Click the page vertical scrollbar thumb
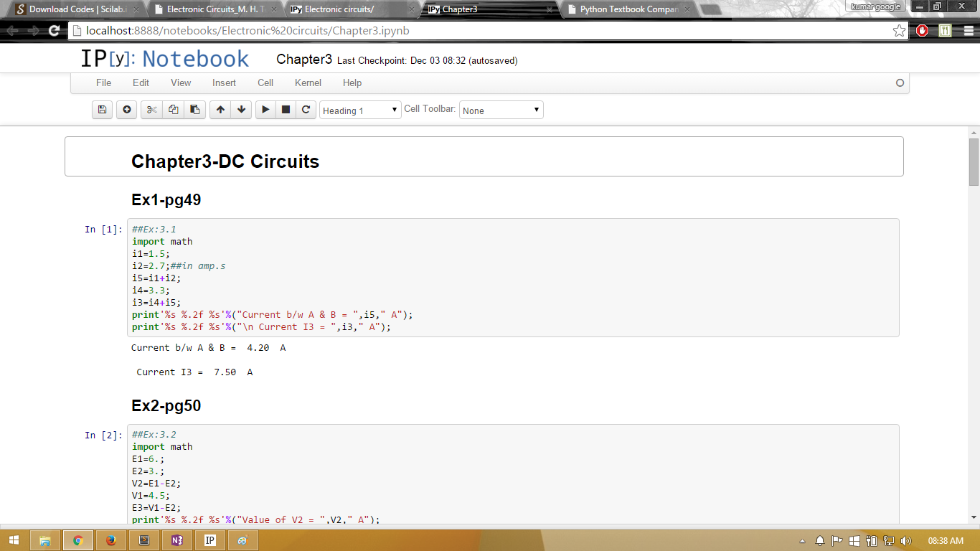 (x=974, y=162)
